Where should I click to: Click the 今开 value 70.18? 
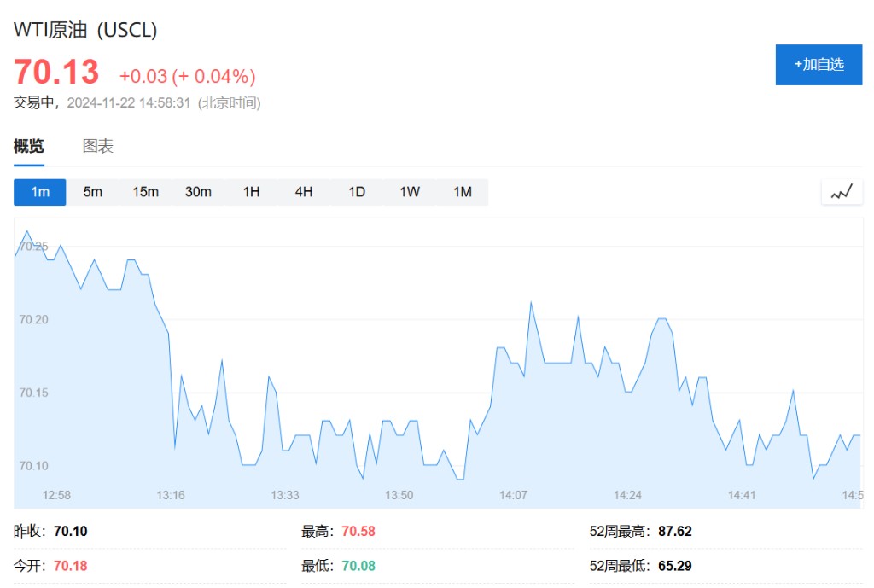71,566
